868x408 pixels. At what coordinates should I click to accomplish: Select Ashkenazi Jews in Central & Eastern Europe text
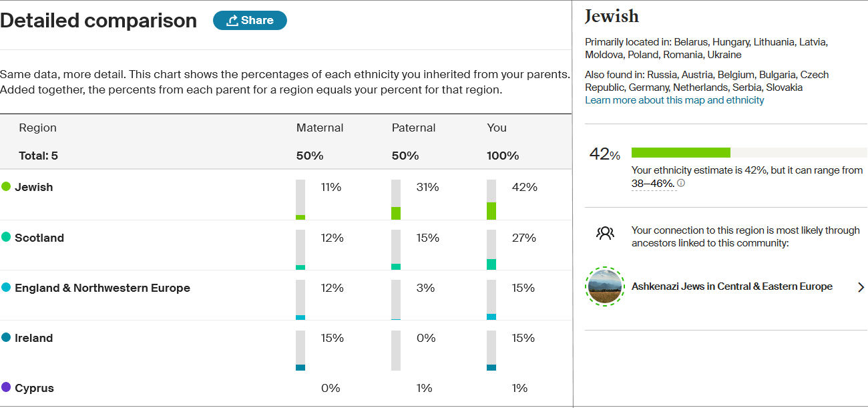pos(732,286)
